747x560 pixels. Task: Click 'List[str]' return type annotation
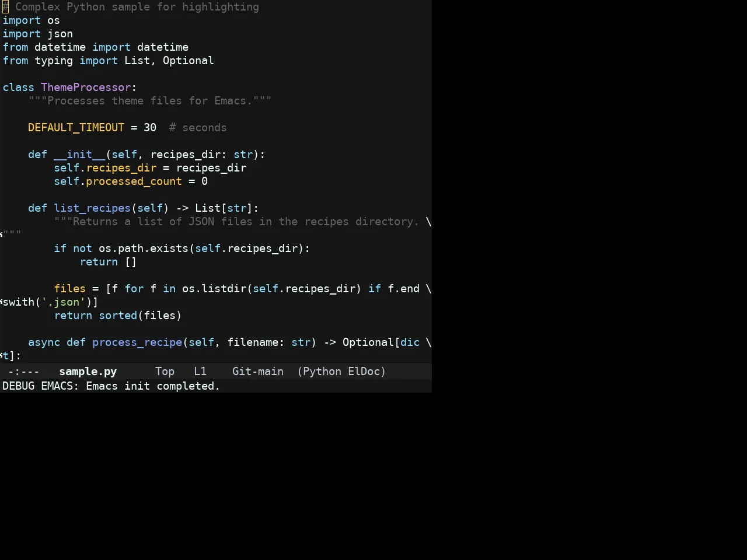[224, 208]
